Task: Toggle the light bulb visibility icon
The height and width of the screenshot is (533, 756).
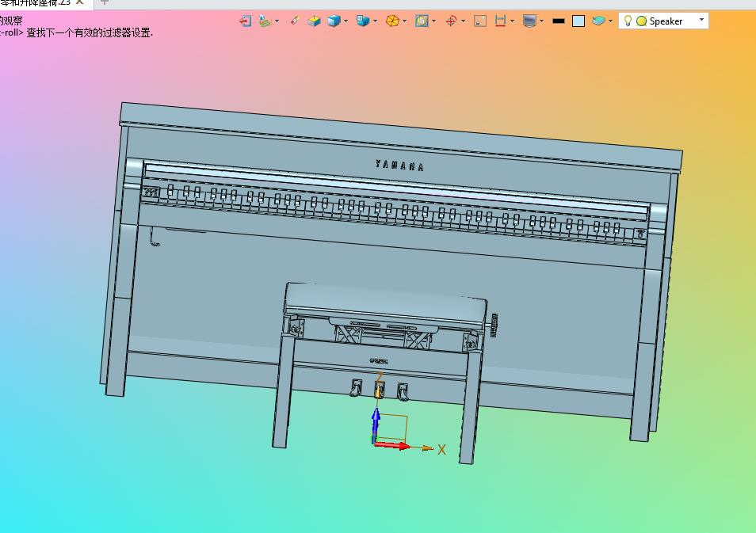Action: pyautogui.click(x=628, y=21)
